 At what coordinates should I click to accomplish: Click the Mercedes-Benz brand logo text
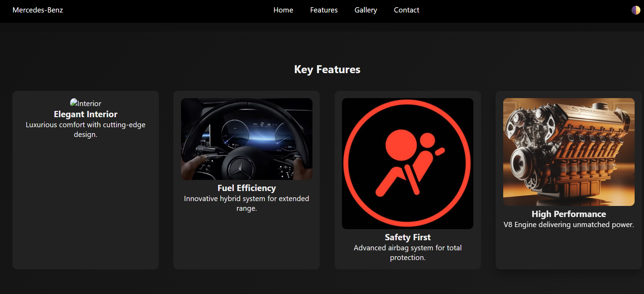(38, 10)
